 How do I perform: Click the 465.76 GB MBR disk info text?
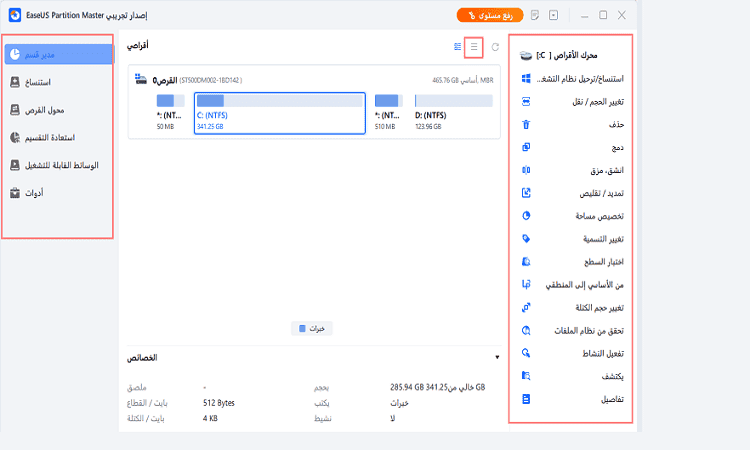pyautogui.click(x=463, y=80)
